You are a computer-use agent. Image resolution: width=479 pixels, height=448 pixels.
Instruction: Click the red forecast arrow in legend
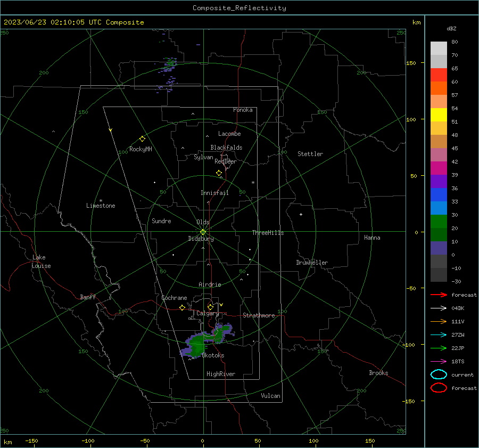(x=439, y=295)
